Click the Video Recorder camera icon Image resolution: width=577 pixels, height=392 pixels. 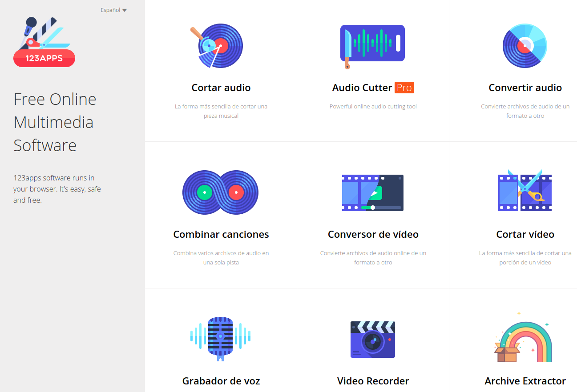372,339
